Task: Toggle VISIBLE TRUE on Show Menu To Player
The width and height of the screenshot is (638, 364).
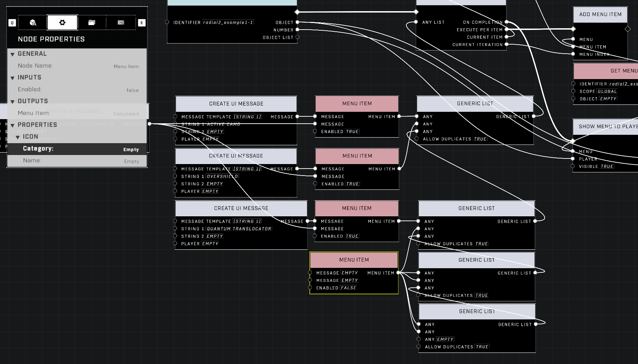Action: [x=607, y=166]
